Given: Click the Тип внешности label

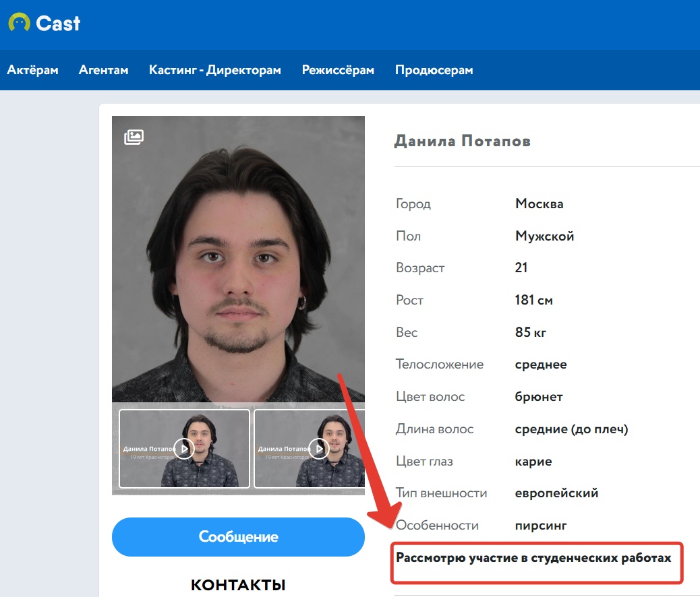Looking at the screenshot, I should point(442,493).
